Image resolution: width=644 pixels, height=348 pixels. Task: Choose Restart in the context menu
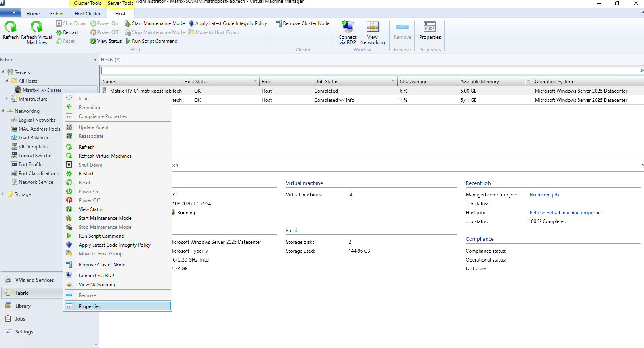(x=118, y=174)
